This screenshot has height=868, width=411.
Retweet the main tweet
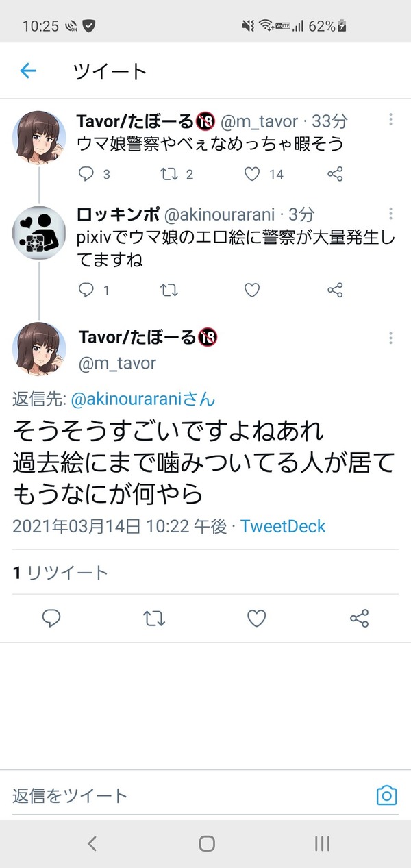pyautogui.click(x=154, y=619)
